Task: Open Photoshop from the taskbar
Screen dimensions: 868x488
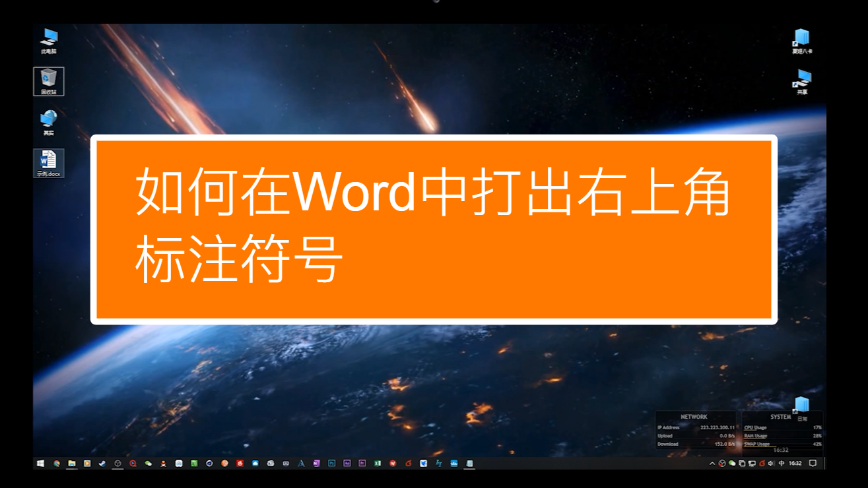Action: (x=332, y=464)
